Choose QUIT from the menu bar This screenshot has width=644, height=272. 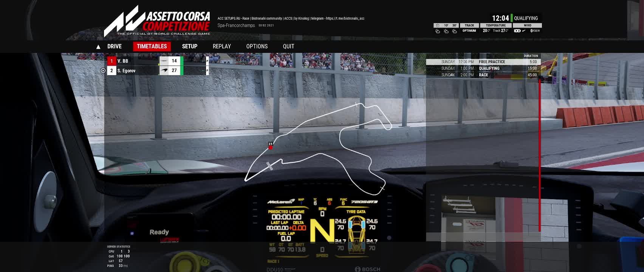point(288,46)
